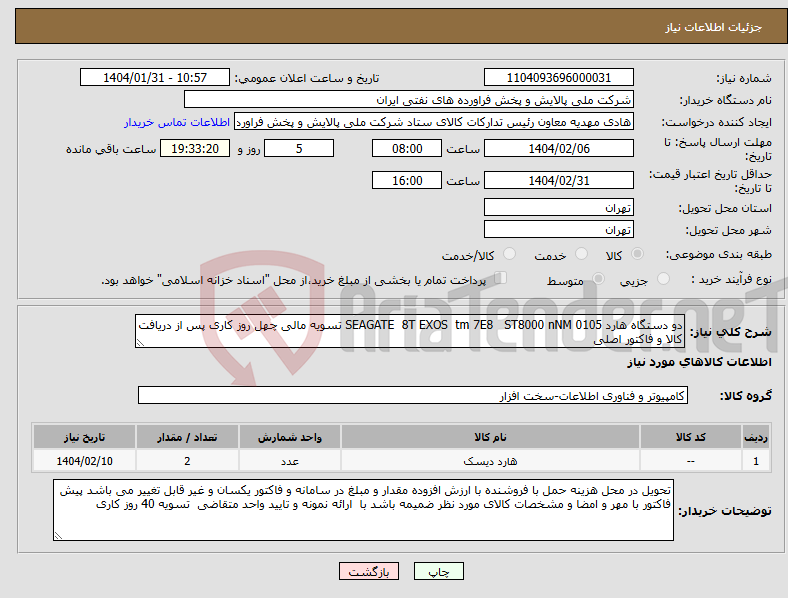This screenshot has width=788, height=598.
Task: Select the کالا/خدمت radio button
Action: (x=510, y=254)
